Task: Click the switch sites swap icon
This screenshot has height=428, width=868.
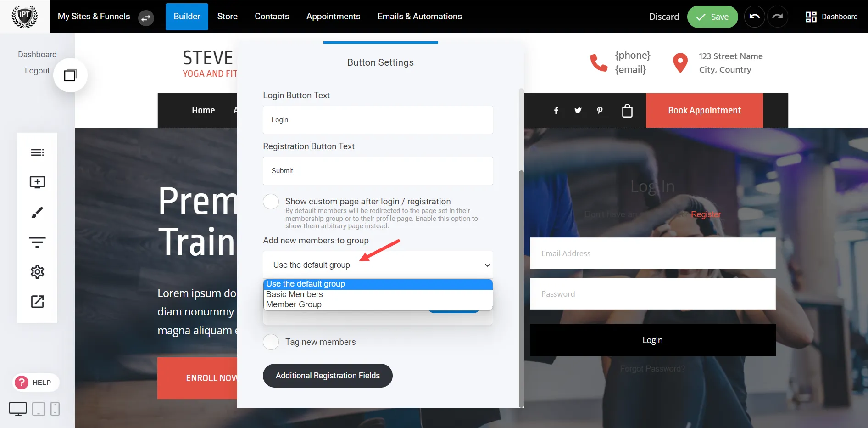Action: [146, 18]
